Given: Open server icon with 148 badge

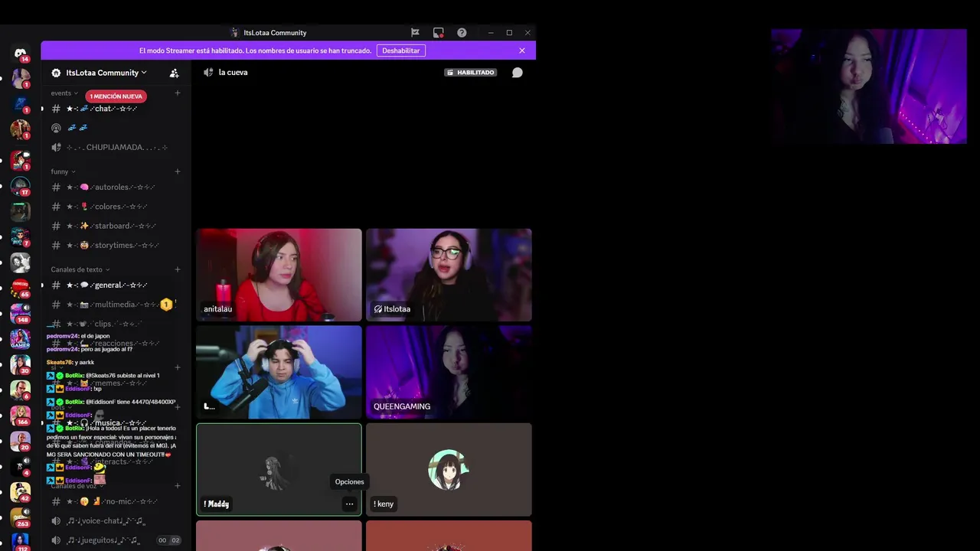Looking at the screenshot, I should 21,313.
